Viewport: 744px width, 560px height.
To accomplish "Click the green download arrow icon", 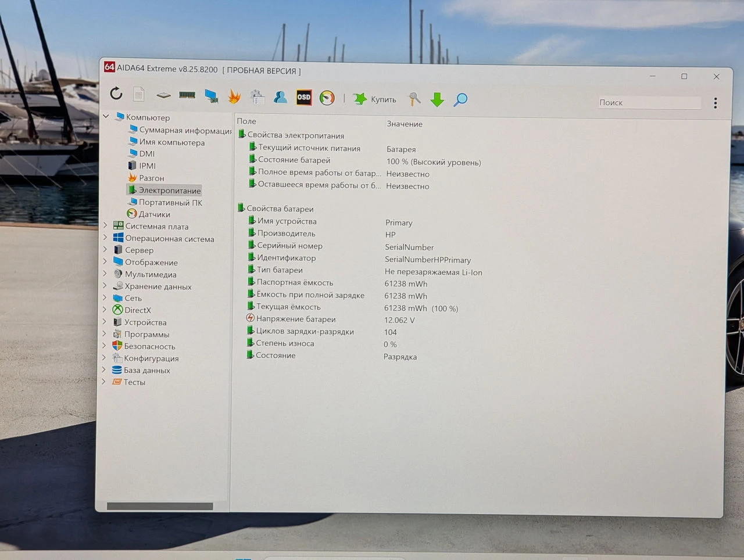I will 437,100.
